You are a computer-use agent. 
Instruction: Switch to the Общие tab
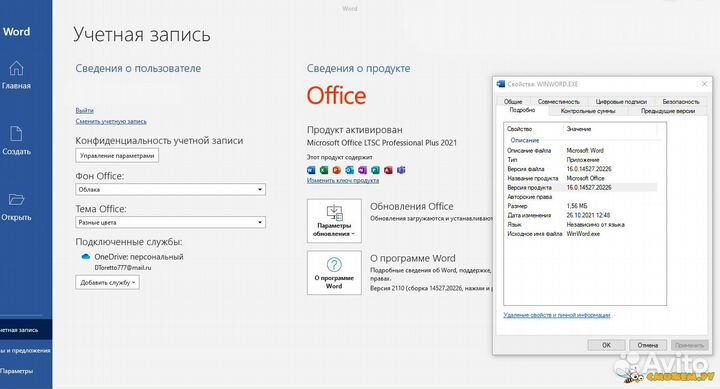tap(513, 101)
